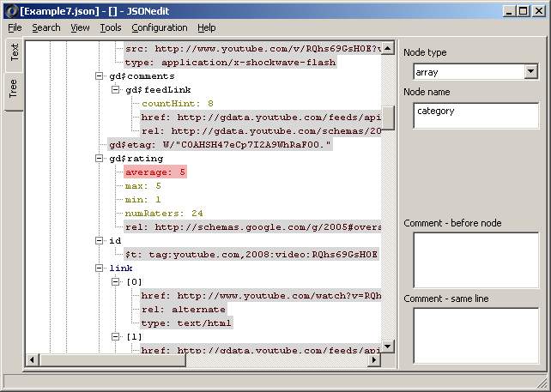
Task: Open the Configuration menu
Action: (x=159, y=27)
